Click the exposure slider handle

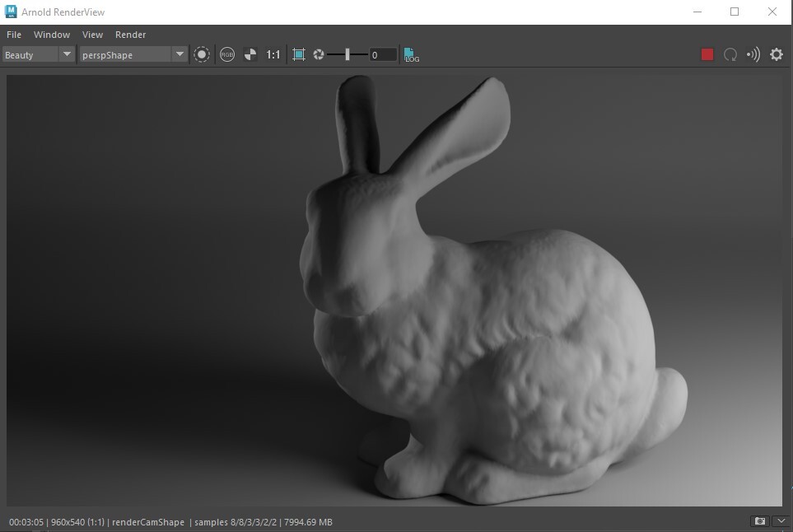[x=348, y=55]
